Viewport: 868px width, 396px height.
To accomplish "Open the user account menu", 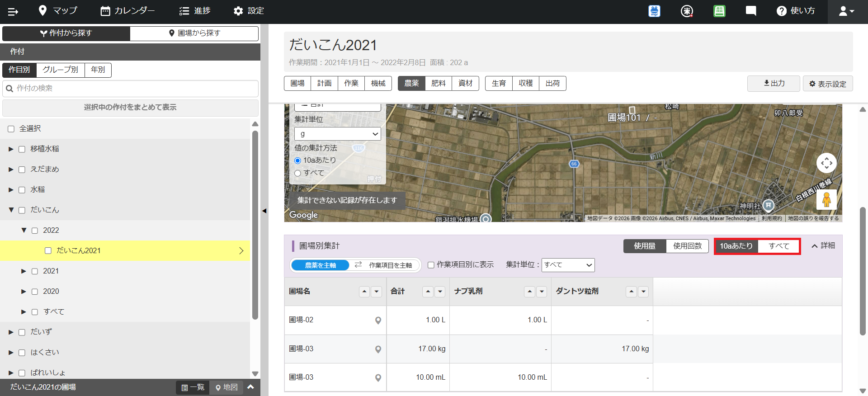I will click(x=847, y=11).
